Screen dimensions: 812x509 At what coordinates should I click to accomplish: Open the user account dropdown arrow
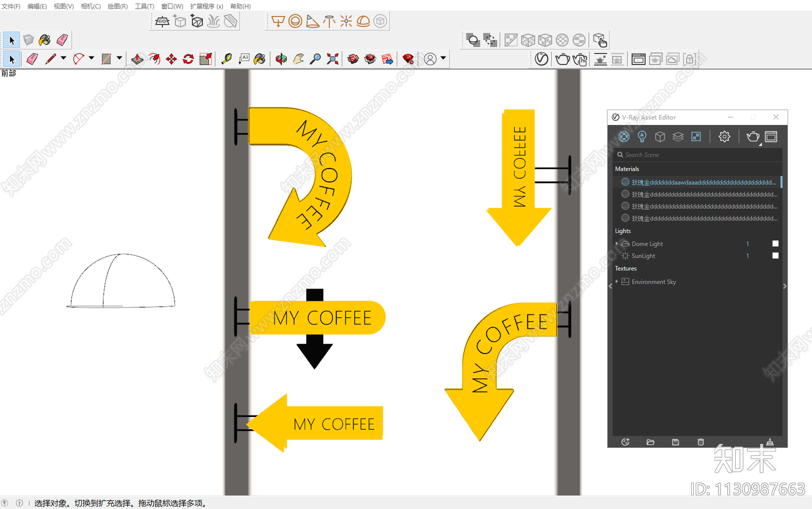point(443,58)
